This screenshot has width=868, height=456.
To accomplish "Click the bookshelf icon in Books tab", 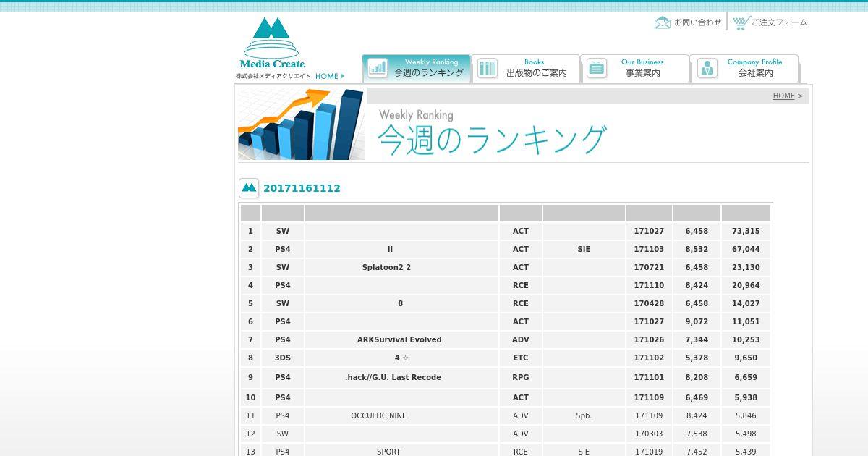I will pos(488,69).
